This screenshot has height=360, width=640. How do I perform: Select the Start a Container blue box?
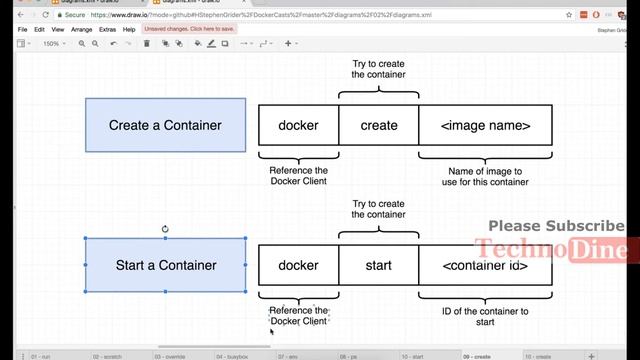165,265
